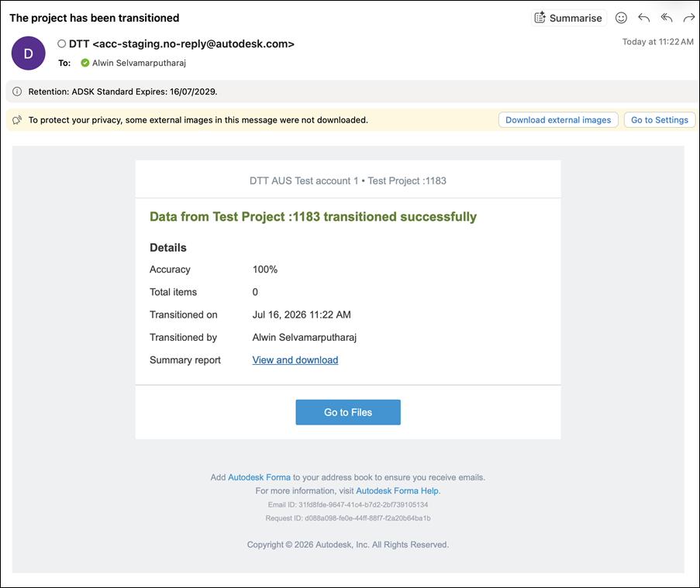
Task: Click the green verified checkmark beside recipient
Action: pyautogui.click(x=84, y=63)
